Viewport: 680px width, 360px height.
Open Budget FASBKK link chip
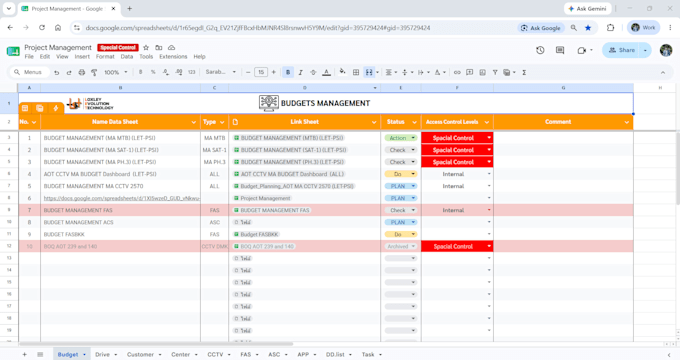click(256, 234)
